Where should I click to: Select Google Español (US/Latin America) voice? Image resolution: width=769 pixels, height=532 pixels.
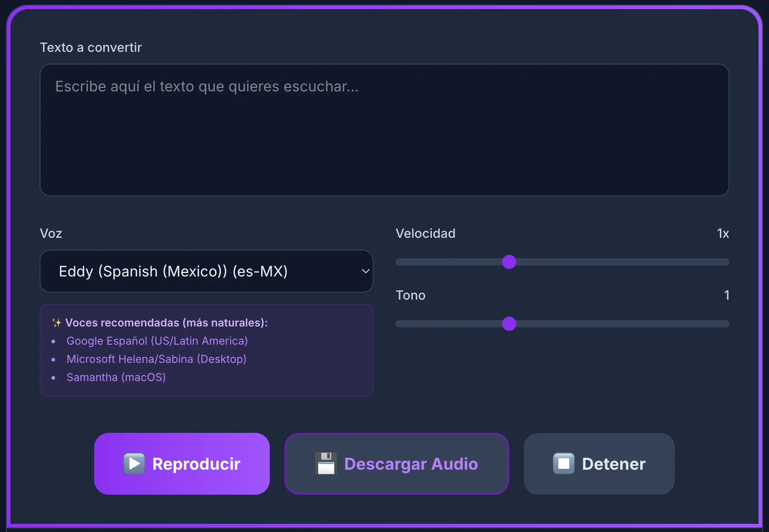[x=157, y=341]
